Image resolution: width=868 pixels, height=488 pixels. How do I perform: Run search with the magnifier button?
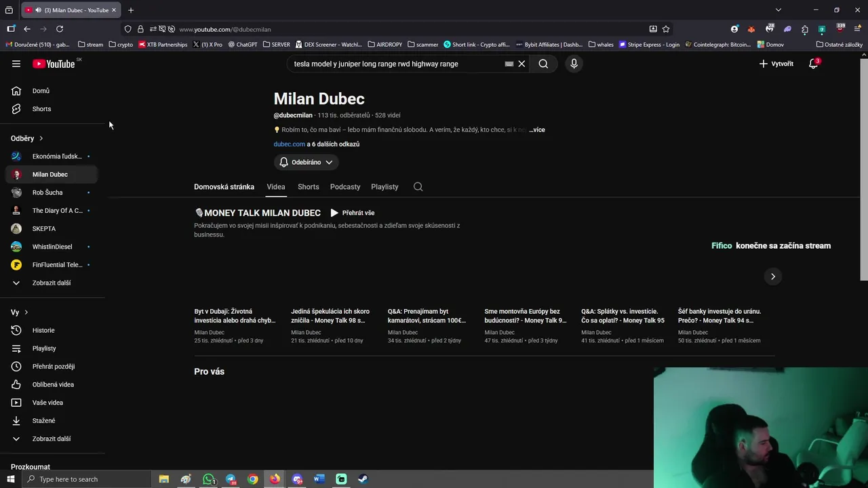[543, 64]
